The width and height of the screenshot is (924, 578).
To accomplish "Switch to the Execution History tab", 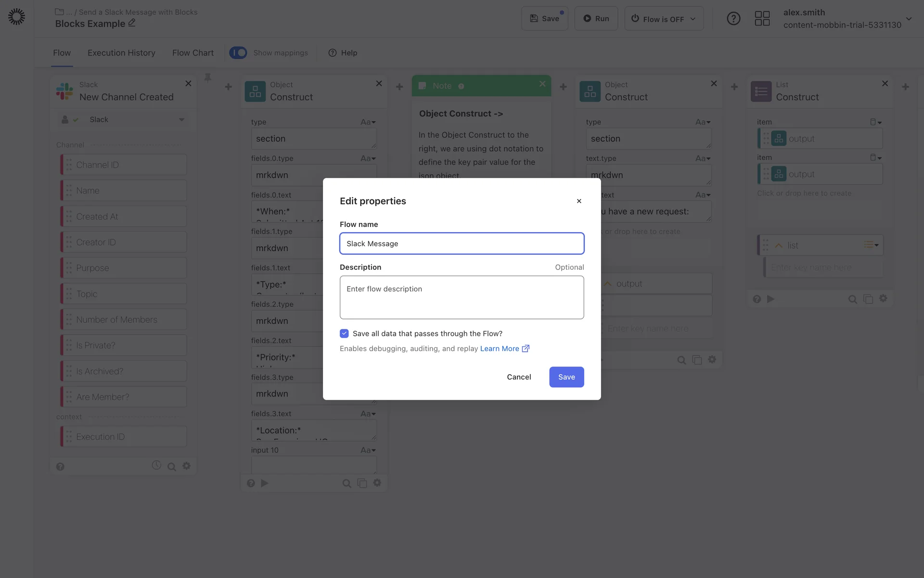I will (x=121, y=53).
